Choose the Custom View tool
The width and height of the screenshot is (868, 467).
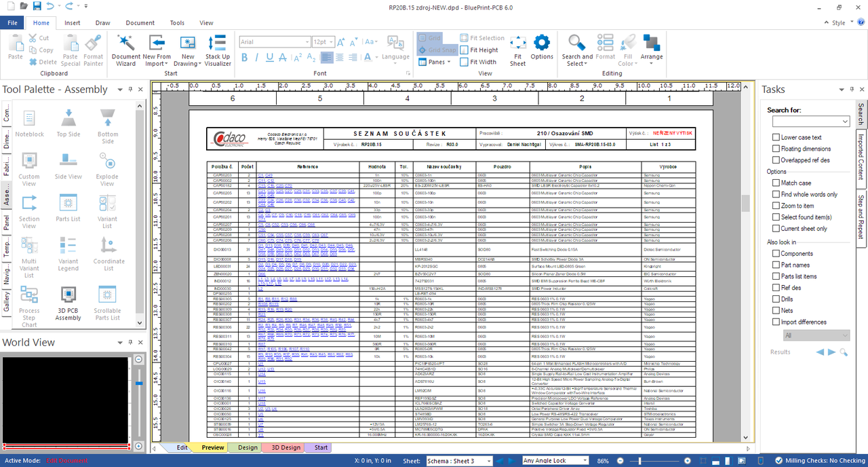click(x=29, y=169)
